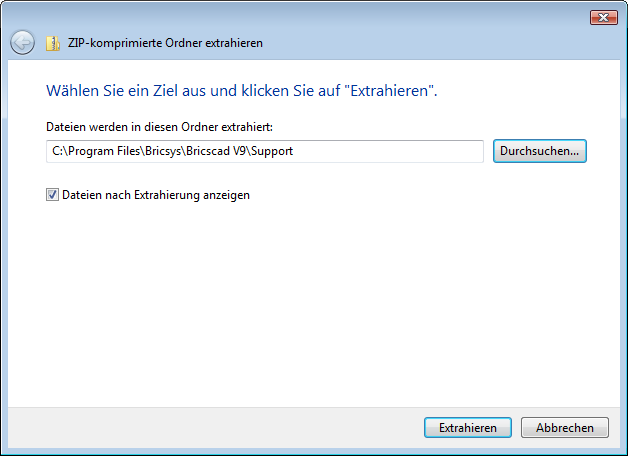The width and height of the screenshot is (628, 456).
Task: Close the dialog with the red X
Action: tap(604, 18)
